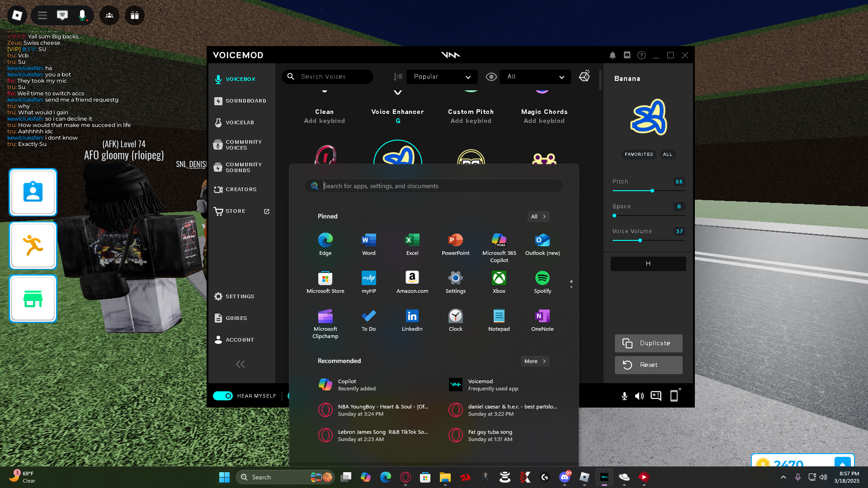The width and height of the screenshot is (868, 488).
Task: Open the Discord link icon in Voicemod
Action: 627,55
